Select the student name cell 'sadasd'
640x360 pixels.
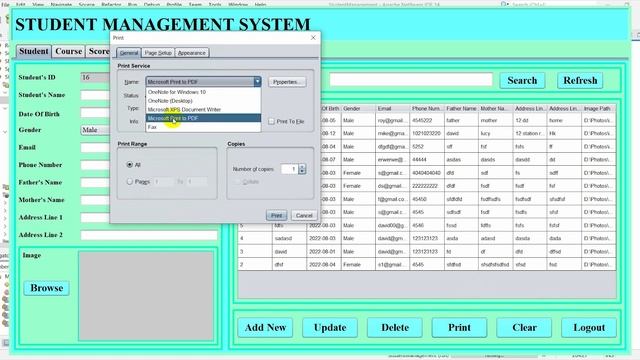[x=289, y=238]
